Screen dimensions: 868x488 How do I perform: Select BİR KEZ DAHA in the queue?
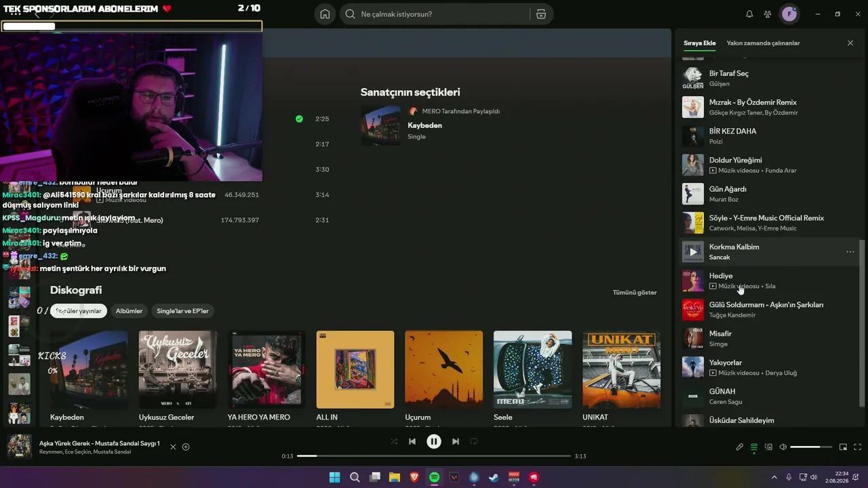pos(768,136)
